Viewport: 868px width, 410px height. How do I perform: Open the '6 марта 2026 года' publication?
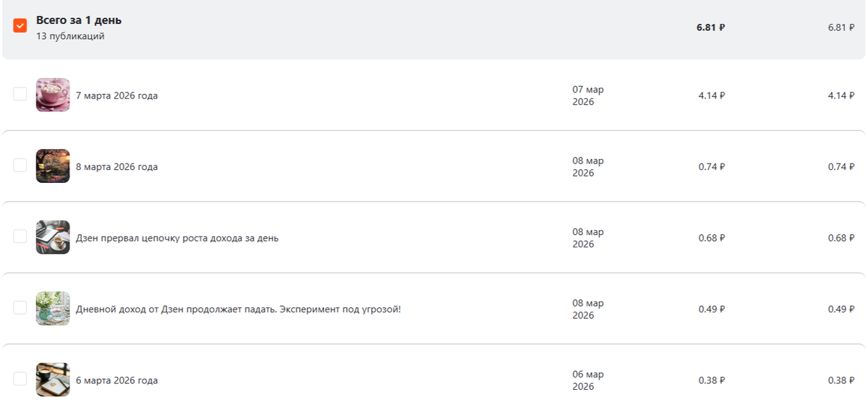point(116,380)
